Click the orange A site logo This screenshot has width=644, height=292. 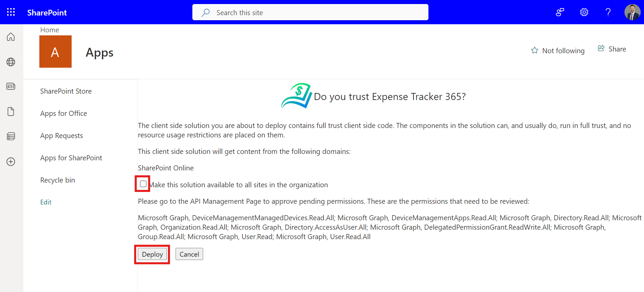pyautogui.click(x=55, y=52)
